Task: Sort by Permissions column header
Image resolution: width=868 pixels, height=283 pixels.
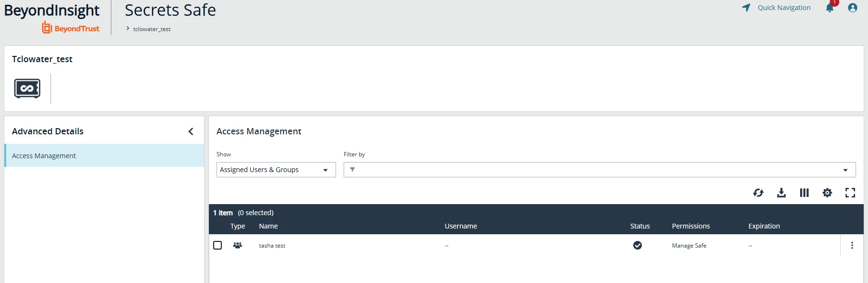Action: (x=691, y=226)
